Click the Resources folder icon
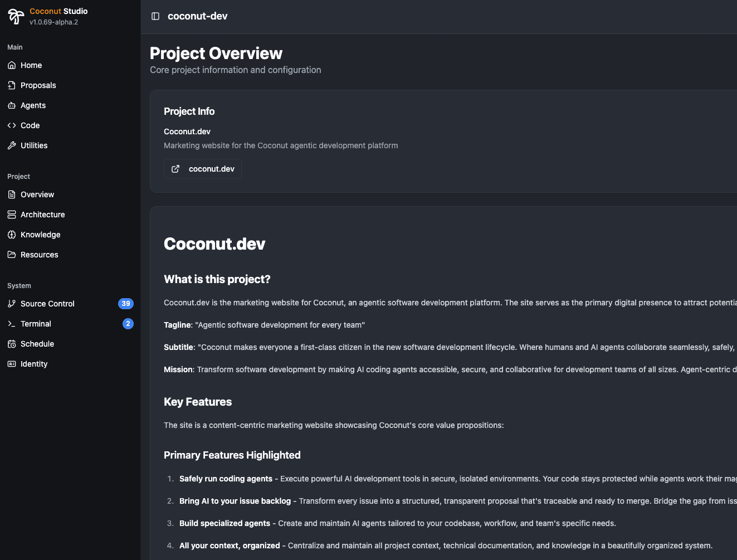 (11, 254)
